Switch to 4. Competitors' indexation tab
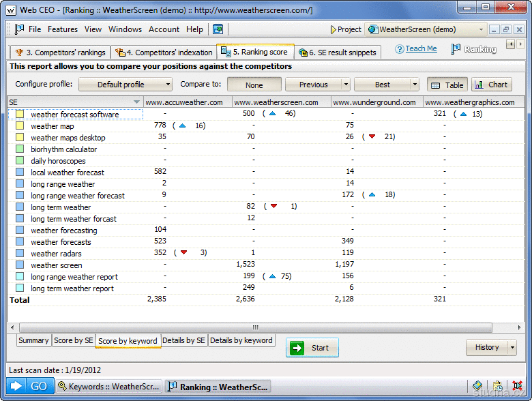The image size is (532, 401). tap(164, 53)
